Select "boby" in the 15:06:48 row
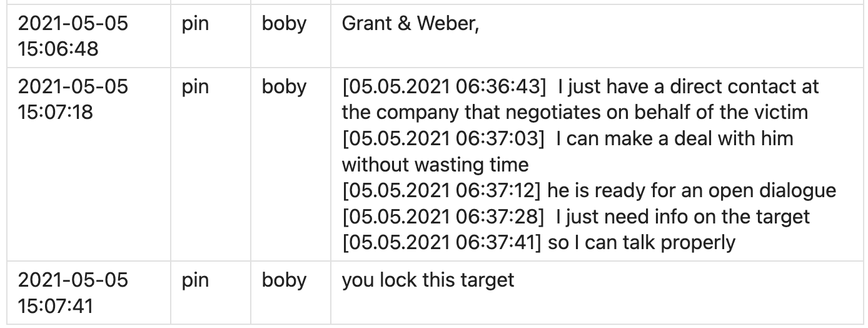 point(284,24)
